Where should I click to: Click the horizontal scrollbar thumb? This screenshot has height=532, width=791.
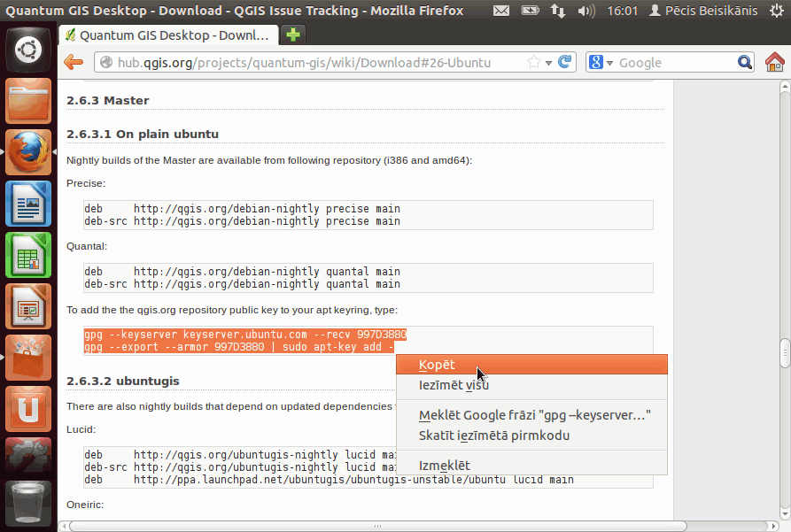point(378,526)
